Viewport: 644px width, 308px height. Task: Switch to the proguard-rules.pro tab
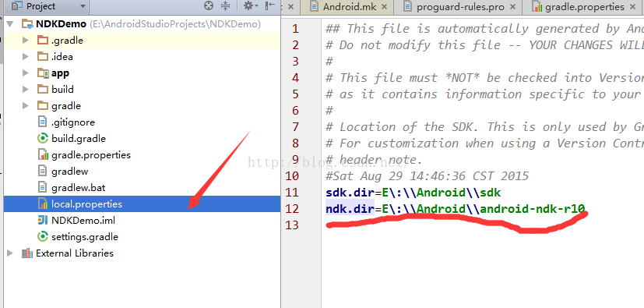pyautogui.click(x=460, y=6)
